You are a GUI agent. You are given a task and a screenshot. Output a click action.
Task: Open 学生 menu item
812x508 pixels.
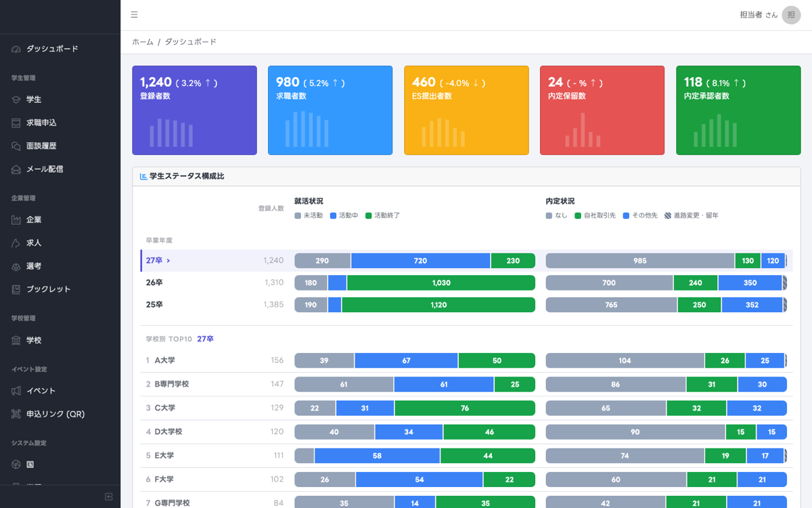(x=60, y=100)
